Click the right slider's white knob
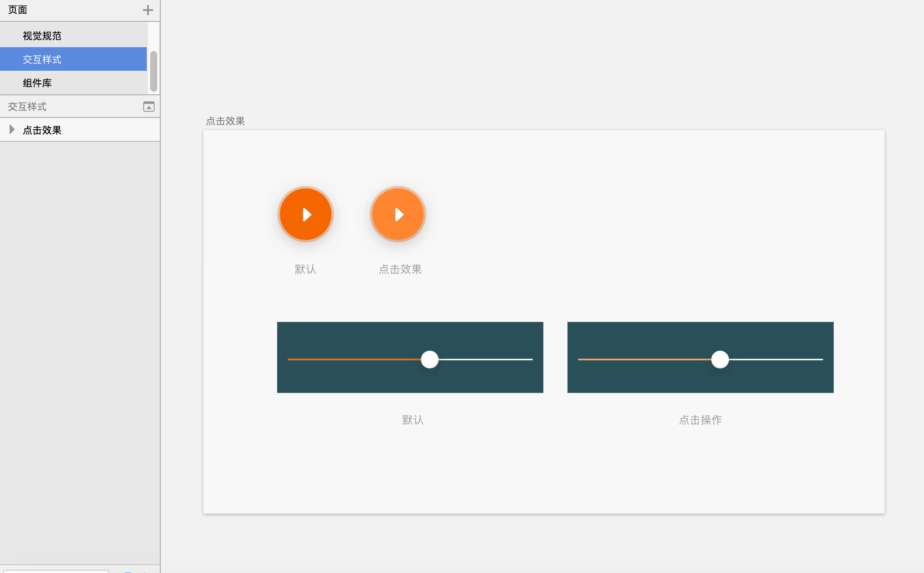924x573 pixels. click(x=720, y=359)
